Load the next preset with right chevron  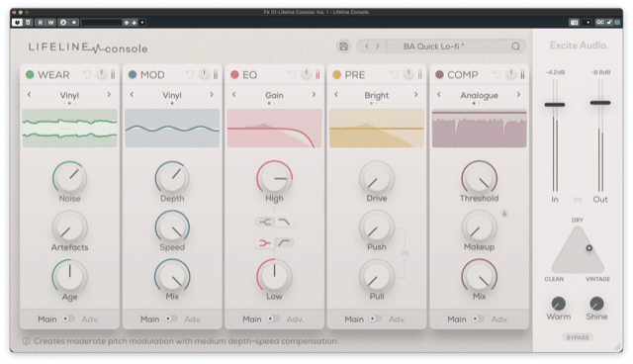[x=378, y=46]
